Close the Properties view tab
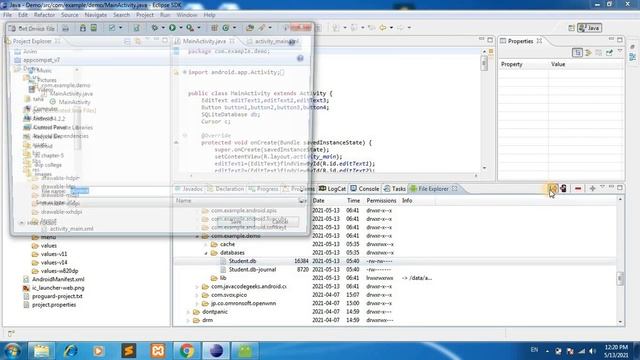The height and width of the screenshot is (360, 640). tap(539, 41)
